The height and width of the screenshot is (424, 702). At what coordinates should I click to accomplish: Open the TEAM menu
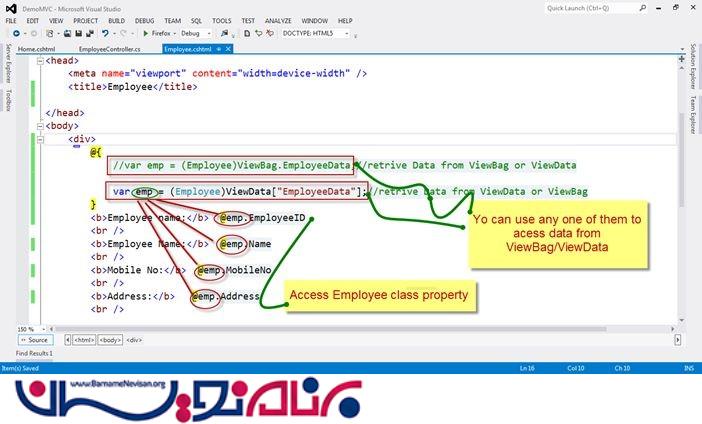tap(172, 21)
